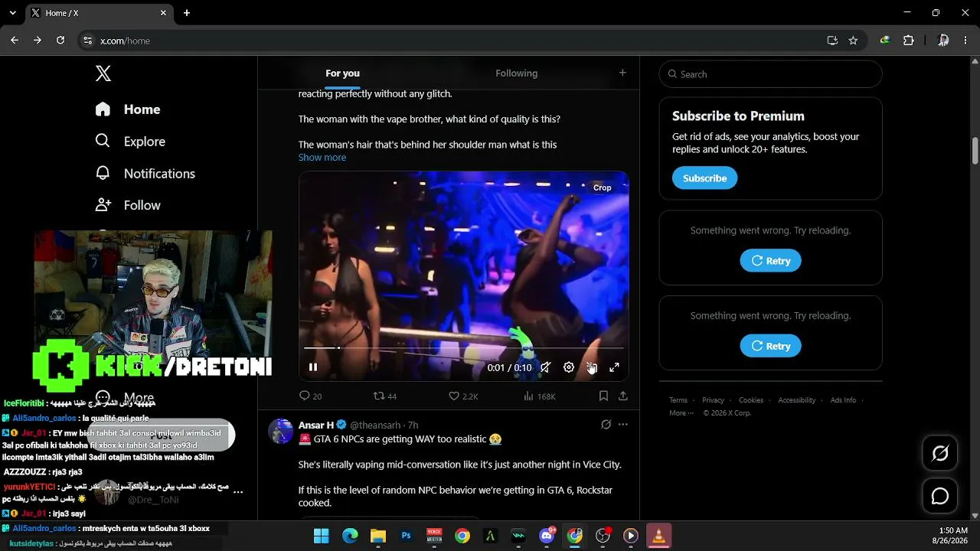Open the Accessibility footer link
The height and width of the screenshot is (551, 980).
tap(797, 400)
